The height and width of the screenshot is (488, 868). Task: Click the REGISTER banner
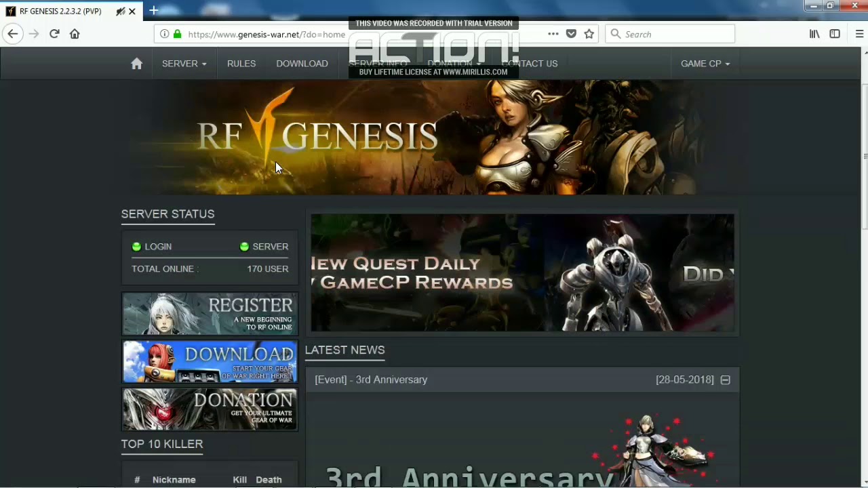[210, 314]
